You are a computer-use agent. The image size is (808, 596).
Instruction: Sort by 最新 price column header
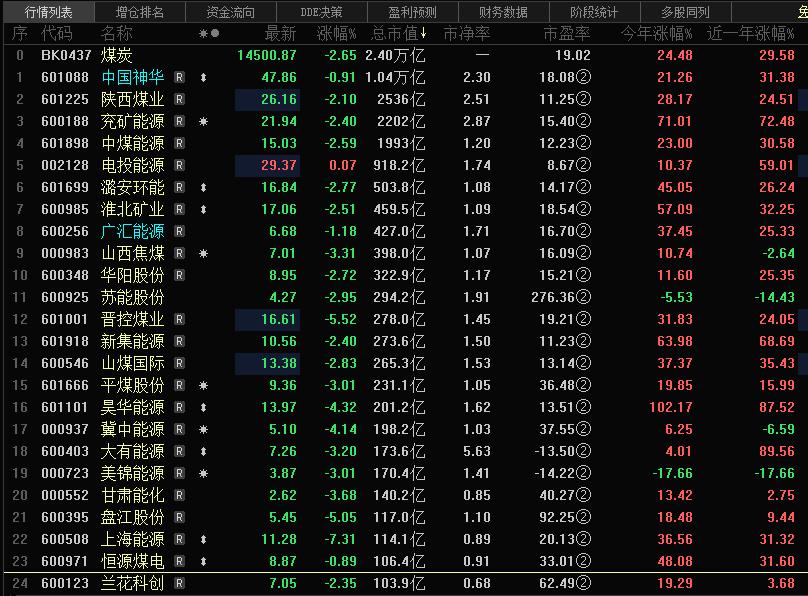[280, 33]
